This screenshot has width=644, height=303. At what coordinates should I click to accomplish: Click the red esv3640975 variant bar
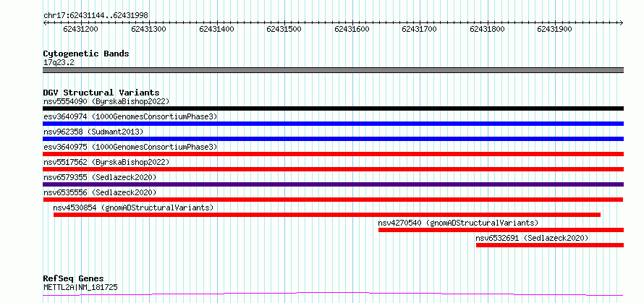coord(333,154)
